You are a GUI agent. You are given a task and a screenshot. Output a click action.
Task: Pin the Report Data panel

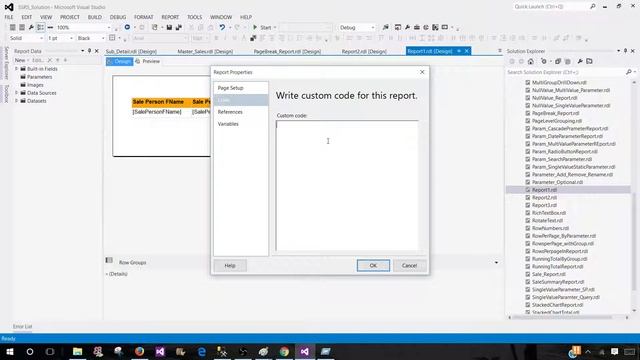(x=89, y=51)
